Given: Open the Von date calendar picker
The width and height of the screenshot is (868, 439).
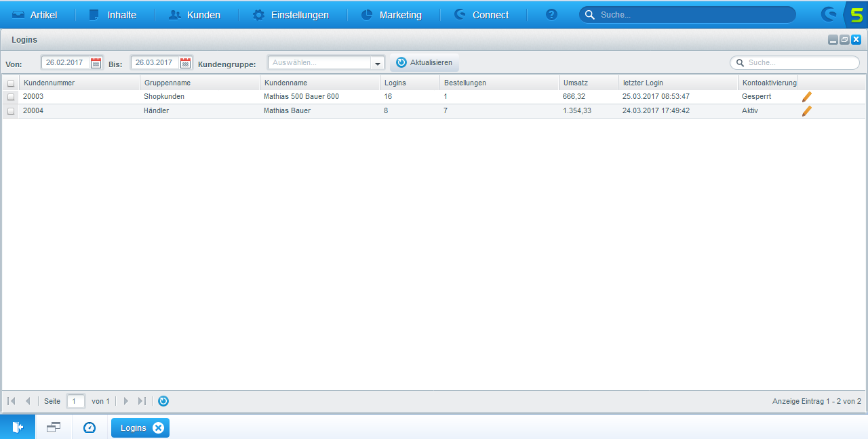Looking at the screenshot, I should (96, 63).
